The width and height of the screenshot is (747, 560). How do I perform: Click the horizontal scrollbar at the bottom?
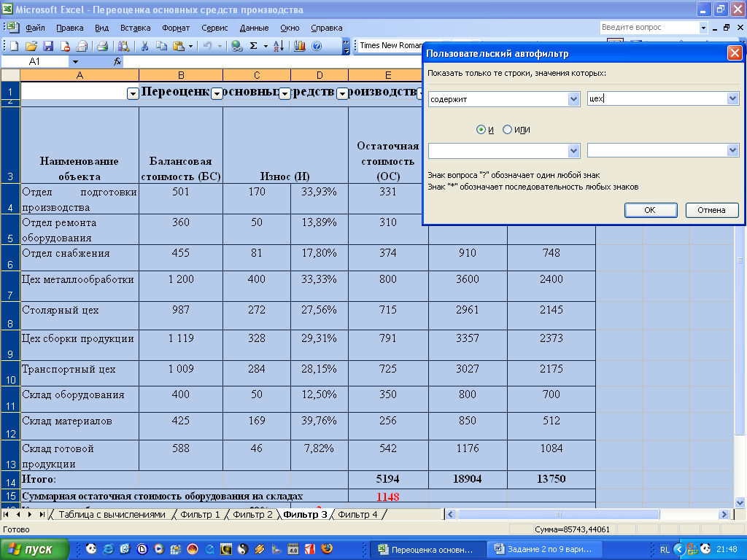554,515
